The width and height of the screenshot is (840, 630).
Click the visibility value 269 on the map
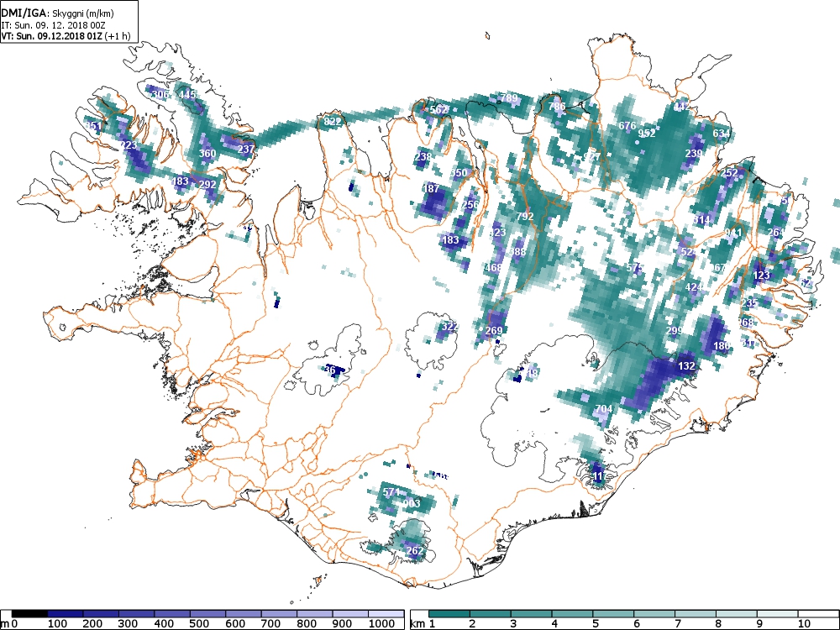[493, 330]
